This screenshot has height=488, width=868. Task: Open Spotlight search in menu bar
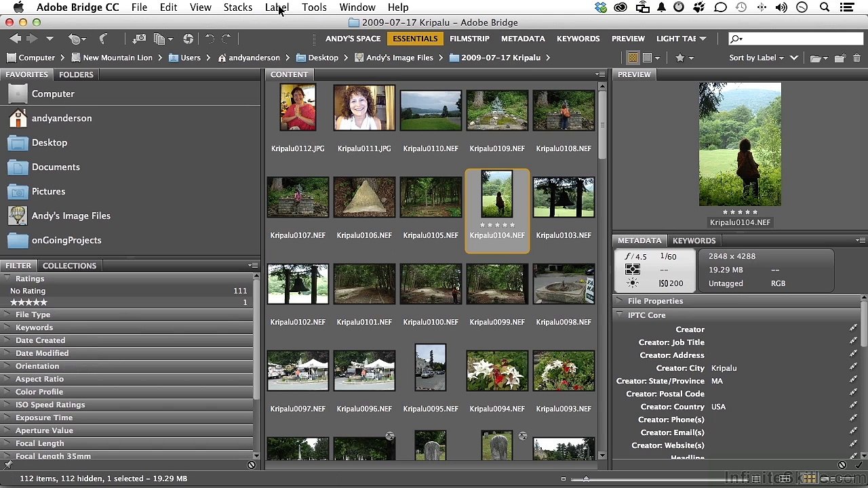(x=825, y=7)
